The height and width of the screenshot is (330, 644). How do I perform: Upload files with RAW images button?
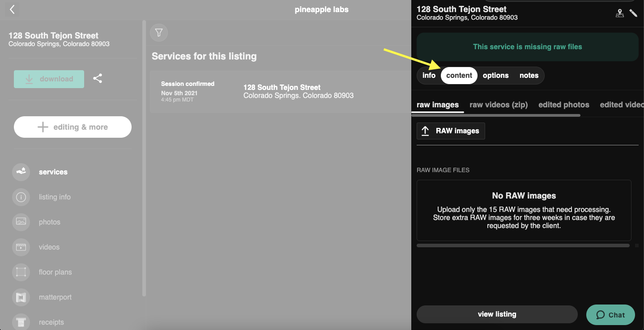pos(451,131)
